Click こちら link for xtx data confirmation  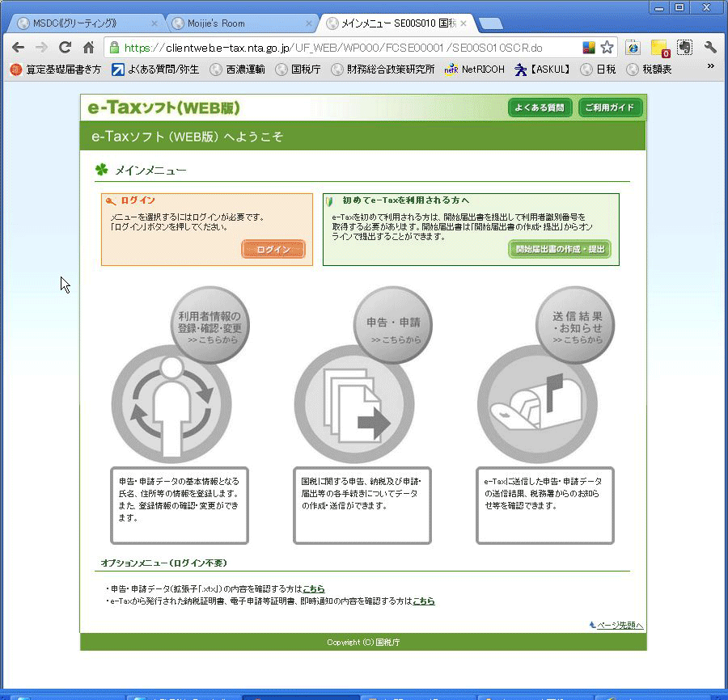pyautogui.click(x=313, y=588)
